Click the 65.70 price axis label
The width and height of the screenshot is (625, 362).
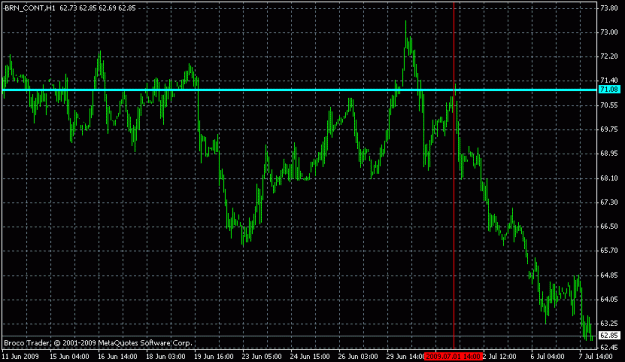pyautogui.click(x=609, y=251)
